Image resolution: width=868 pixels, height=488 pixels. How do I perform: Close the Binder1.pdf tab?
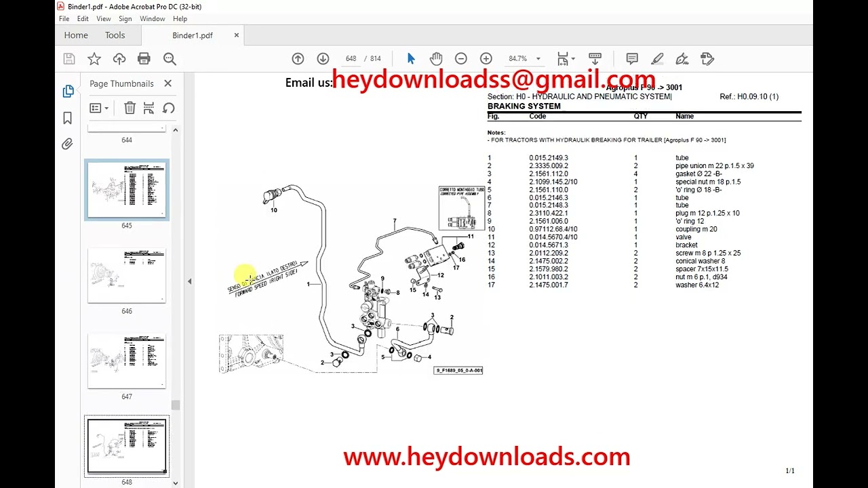[237, 35]
